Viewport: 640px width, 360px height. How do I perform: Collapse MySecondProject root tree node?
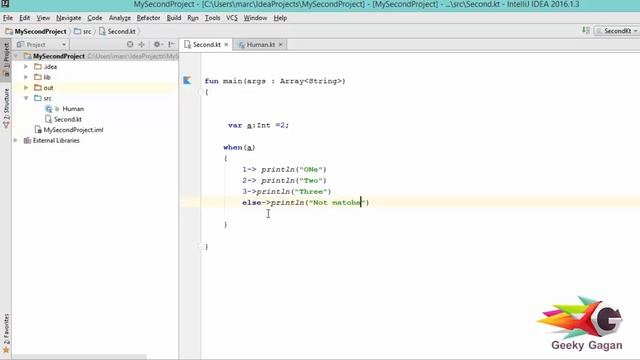tap(16, 56)
